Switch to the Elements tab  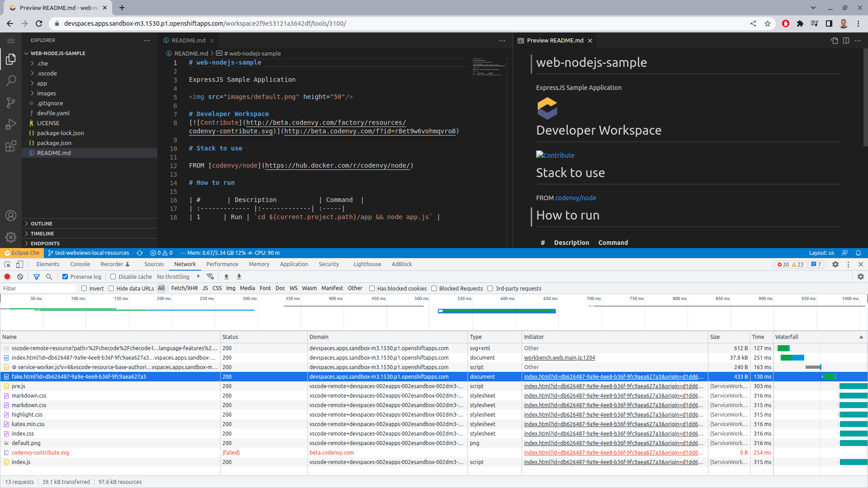click(x=48, y=264)
